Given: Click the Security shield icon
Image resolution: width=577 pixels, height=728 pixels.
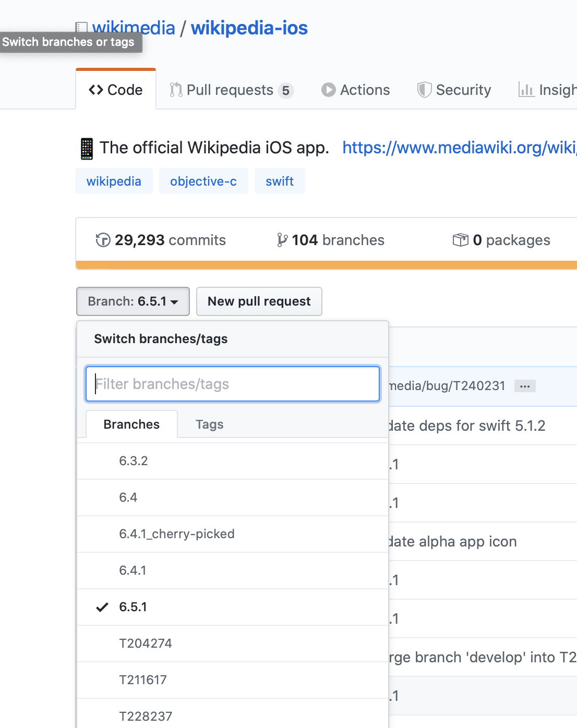Looking at the screenshot, I should pyautogui.click(x=424, y=90).
